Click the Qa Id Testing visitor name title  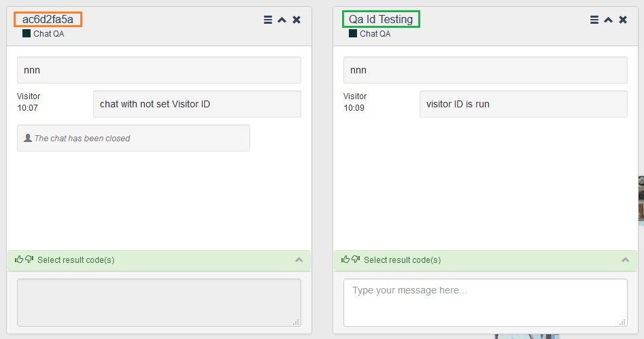(x=381, y=19)
